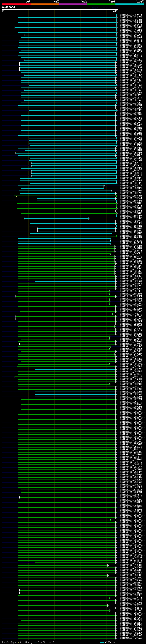This screenshot has height=644, width=146.
Task: Click hit label UniRef100_C1K9W9
Action: coord(131,191)
